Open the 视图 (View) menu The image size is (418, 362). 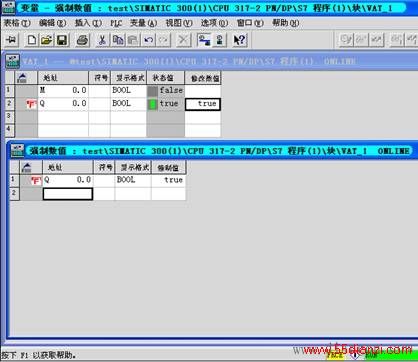[x=179, y=23]
